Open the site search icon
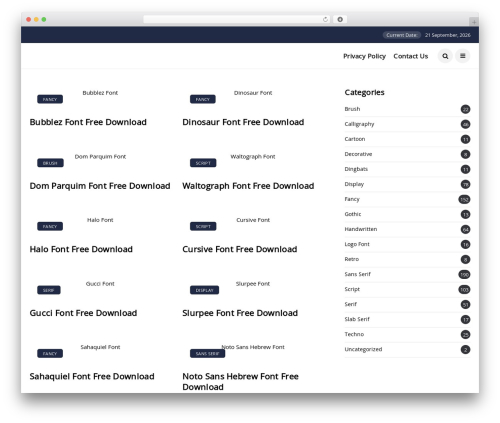Image resolution: width=500 pixels, height=423 pixels. [x=445, y=56]
